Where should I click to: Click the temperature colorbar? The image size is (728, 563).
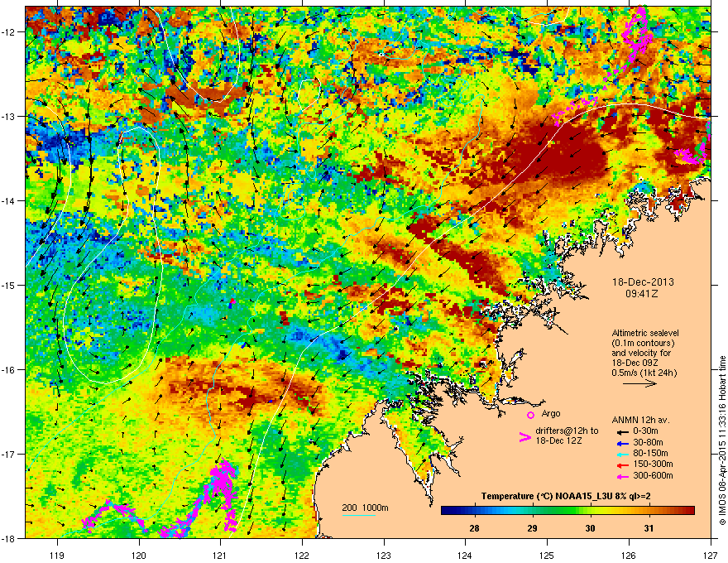click(x=568, y=511)
